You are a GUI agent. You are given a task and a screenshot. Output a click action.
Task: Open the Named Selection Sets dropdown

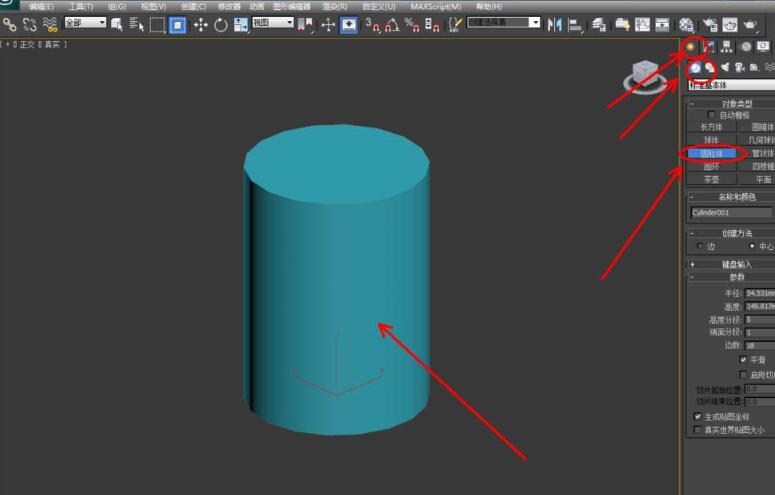[x=504, y=23]
